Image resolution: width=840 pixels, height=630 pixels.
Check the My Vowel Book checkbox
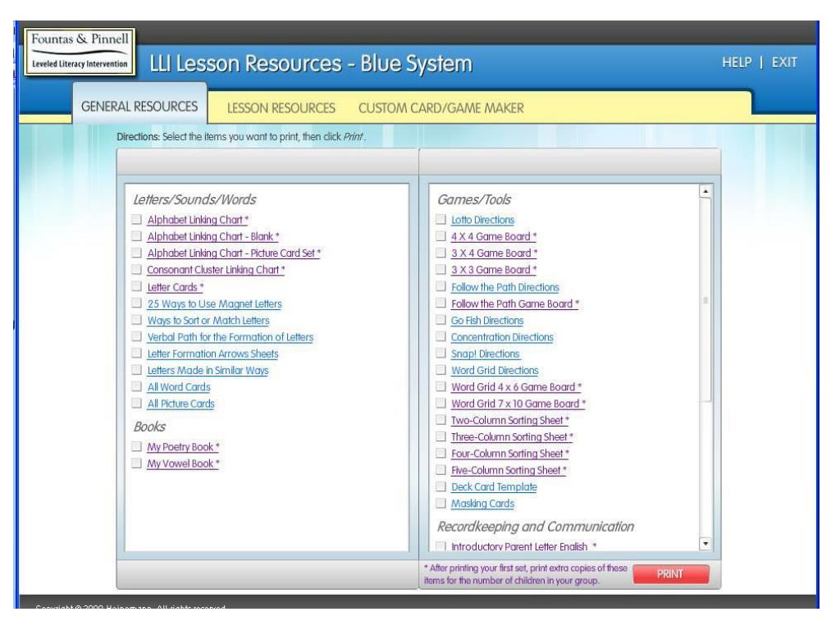pyautogui.click(x=137, y=463)
